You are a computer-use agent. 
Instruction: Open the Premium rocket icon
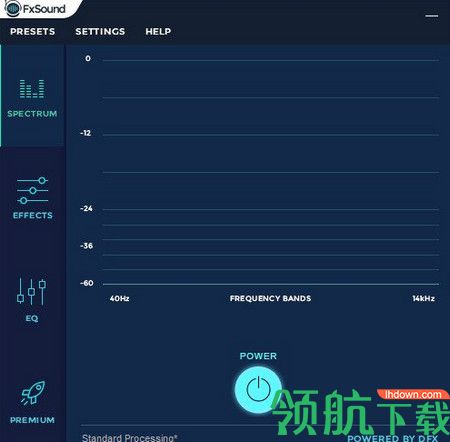tap(33, 393)
